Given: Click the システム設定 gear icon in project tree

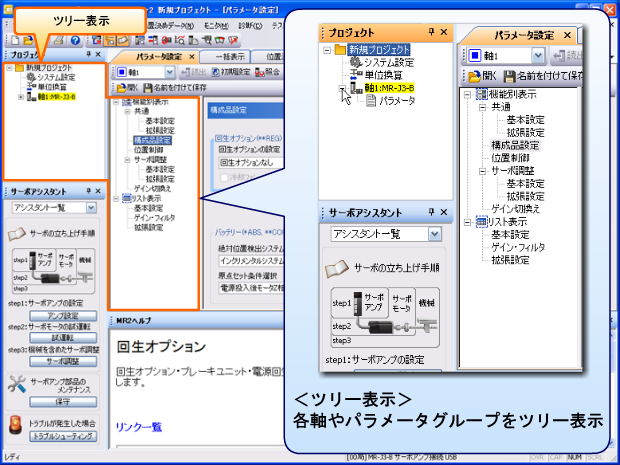Looking at the screenshot, I should [x=33, y=76].
